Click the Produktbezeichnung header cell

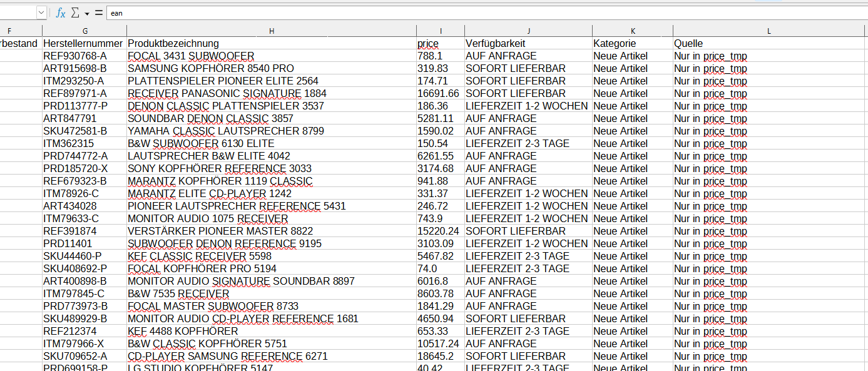[x=173, y=44]
